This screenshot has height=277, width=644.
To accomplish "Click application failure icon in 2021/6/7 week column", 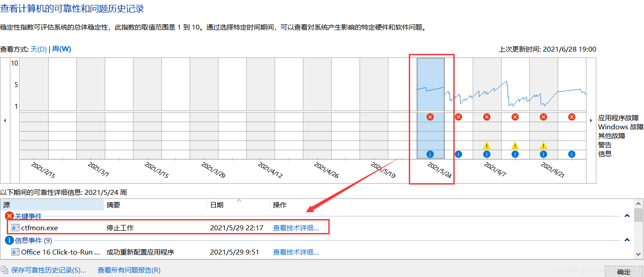I will (x=487, y=117).
